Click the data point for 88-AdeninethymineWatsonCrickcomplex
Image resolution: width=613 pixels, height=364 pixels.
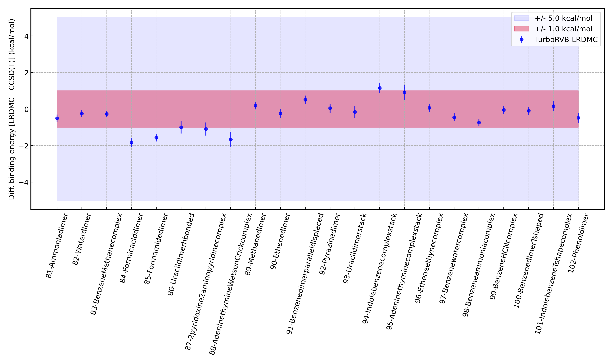(231, 139)
